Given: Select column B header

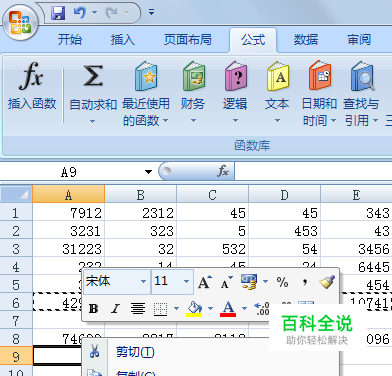Looking at the screenshot, I should tap(141, 195).
